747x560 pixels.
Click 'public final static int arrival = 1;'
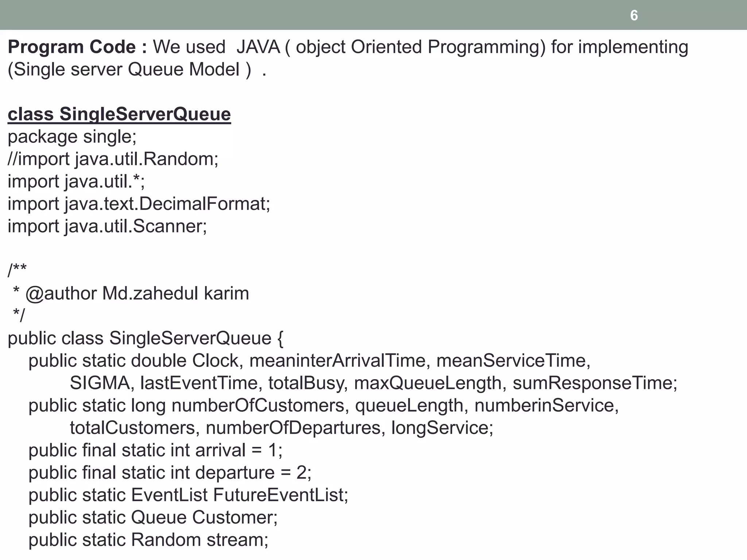pyautogui.click(x=155, y=451)
